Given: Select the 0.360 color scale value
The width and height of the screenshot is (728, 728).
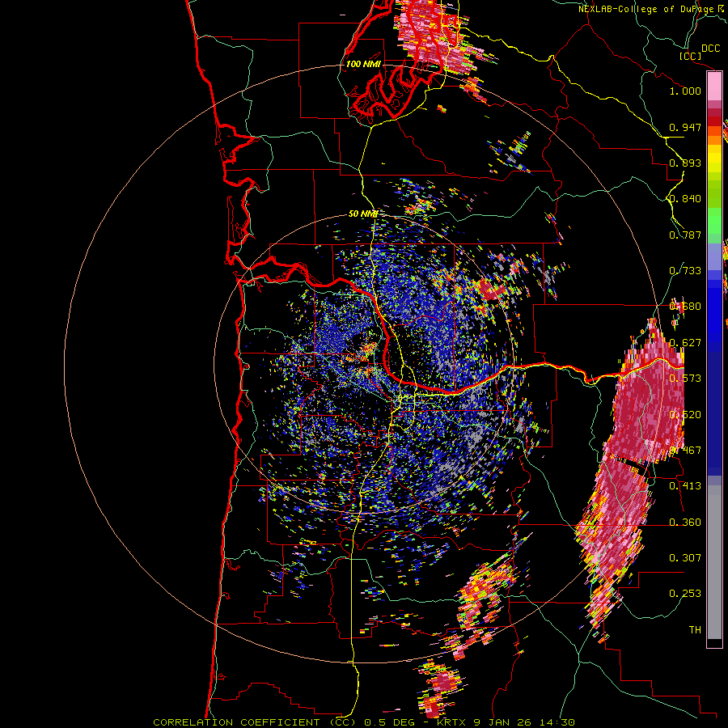Looking at the screenshot, I should pyautogui.click(x=685, y=523).
